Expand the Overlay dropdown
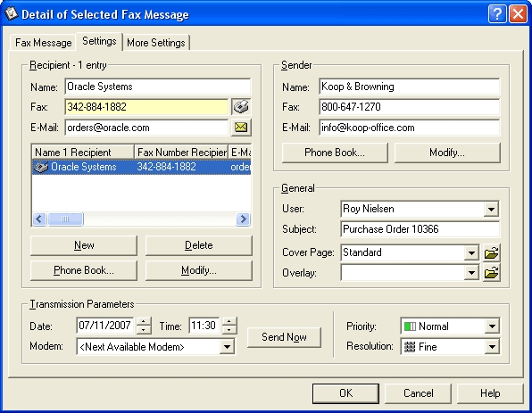Image resolution: width=532 pixels, height=413 pixels. pos(471,273)
